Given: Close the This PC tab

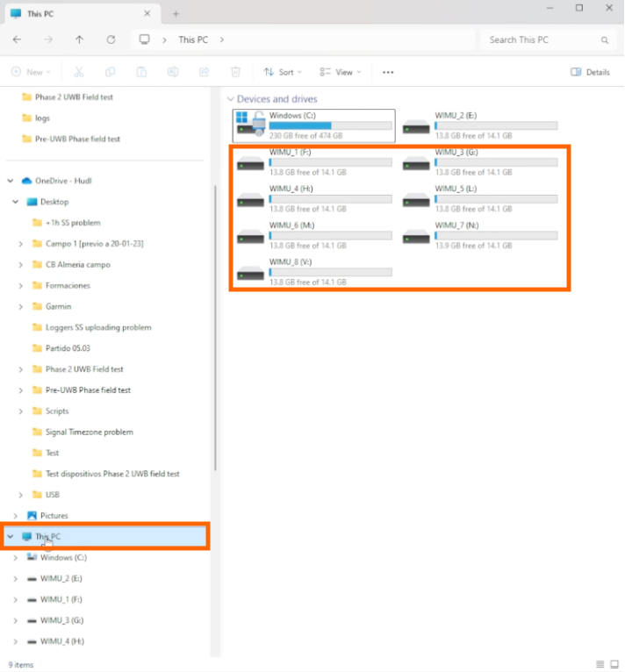Looking at the screenshot, I should (x=147, y=14).
